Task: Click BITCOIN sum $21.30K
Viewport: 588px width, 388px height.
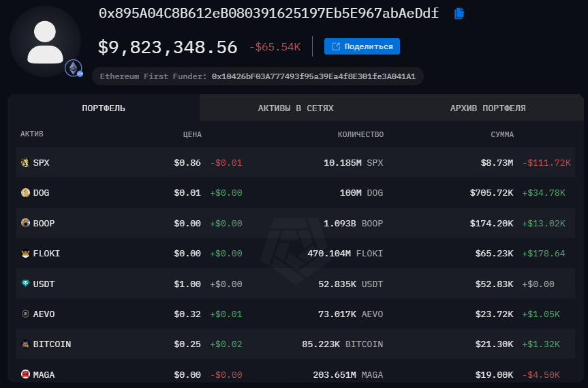Action: (x=494, y=344)
